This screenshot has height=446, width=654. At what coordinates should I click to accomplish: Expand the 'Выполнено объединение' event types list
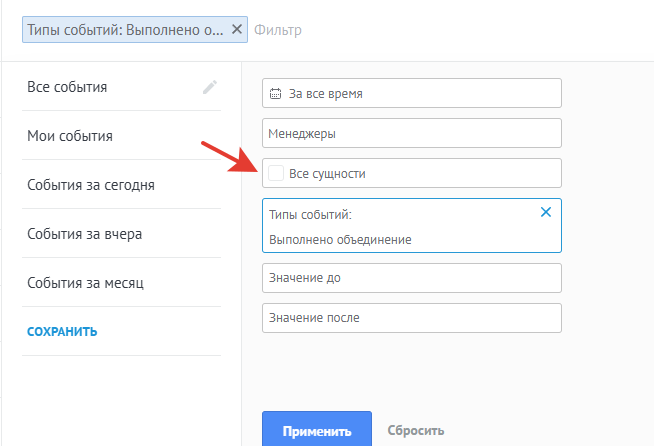[x=340, y=239]
